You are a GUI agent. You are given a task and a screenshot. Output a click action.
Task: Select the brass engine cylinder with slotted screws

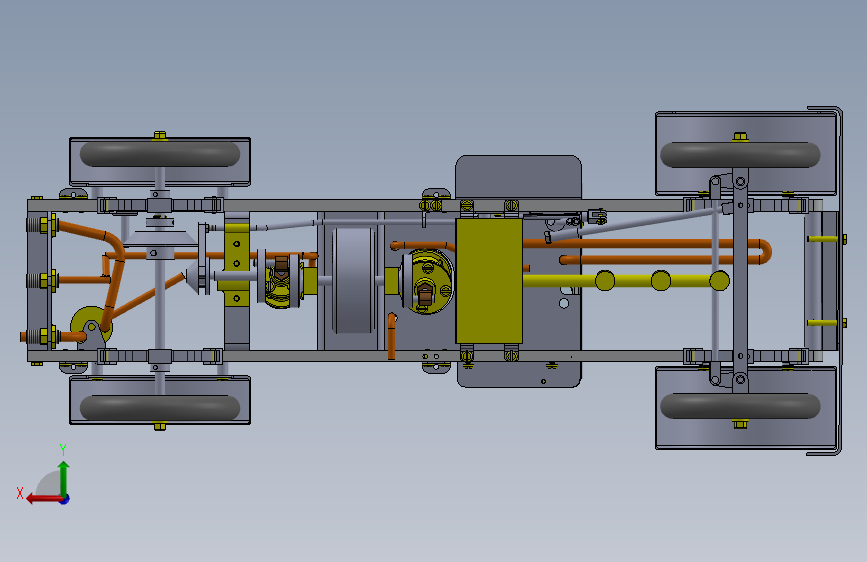pos(427,281)
